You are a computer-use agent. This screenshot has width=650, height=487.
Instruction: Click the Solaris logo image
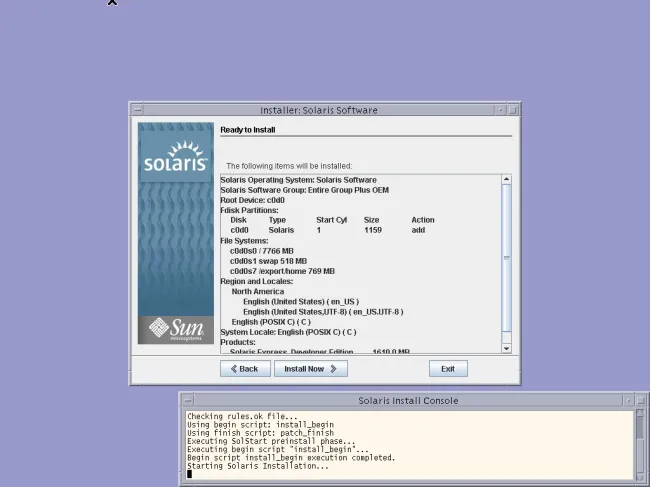click(176, 158)
